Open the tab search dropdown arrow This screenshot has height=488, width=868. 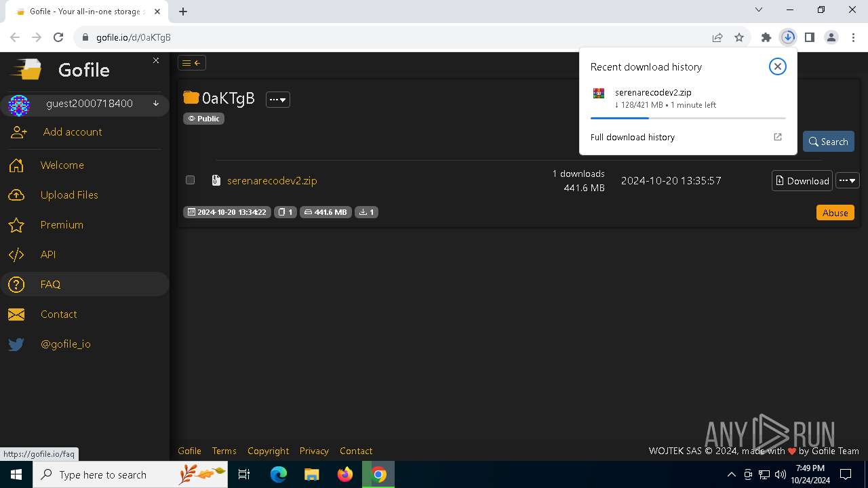tap(759, 9)
